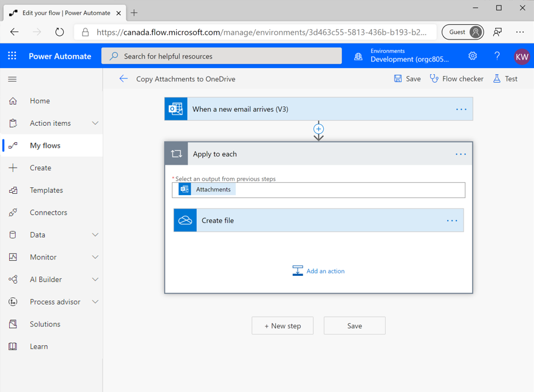Click the OneDrive icon on Create file

click(x=185, y=221)
